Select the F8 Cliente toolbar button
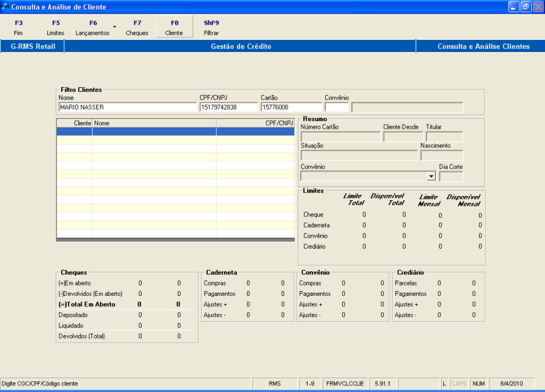Image resolution: width=545 pixels, height=392 pixels. [x=174, y=27]
